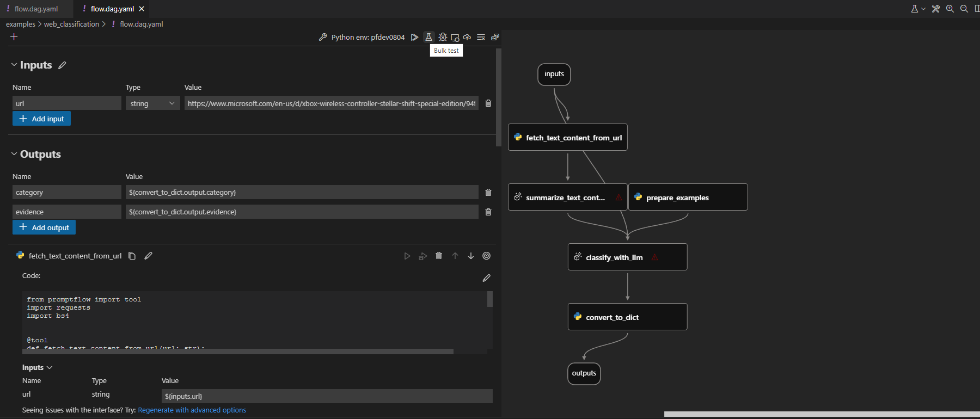Move fetch_text_content_from_url node down
The image size is (980, 419).
(471, 256)
